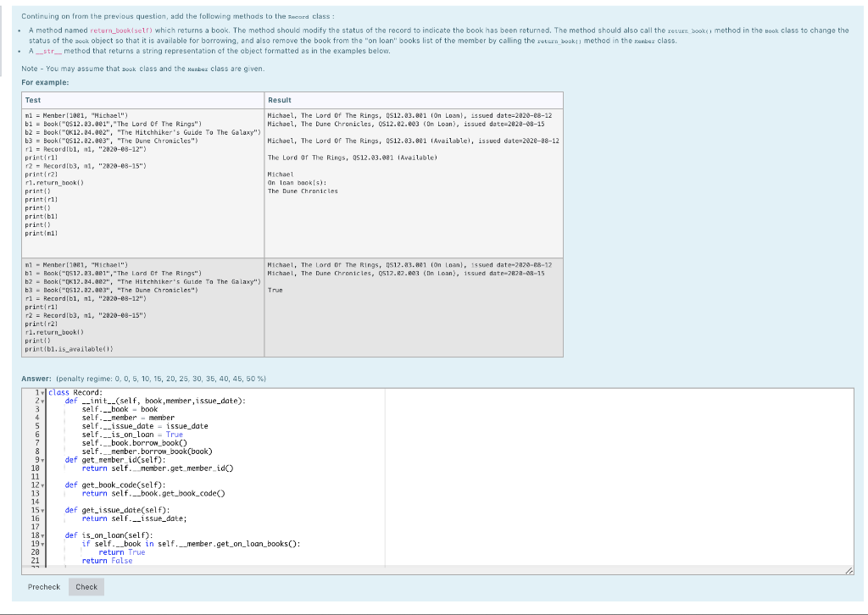Screen dimensions: 868x615
Task: Fold the get_issue_date method at line 15
Action: click(43, 511)
